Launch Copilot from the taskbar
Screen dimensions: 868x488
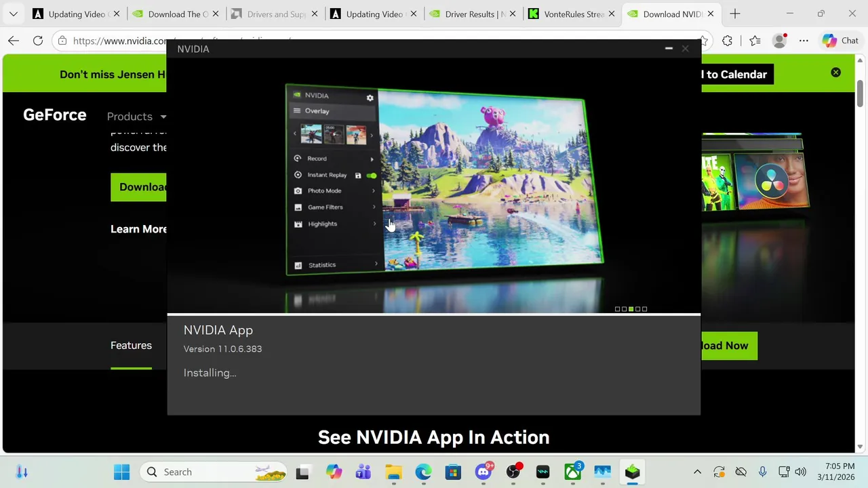pyautogui.click(x=334, y=472)
